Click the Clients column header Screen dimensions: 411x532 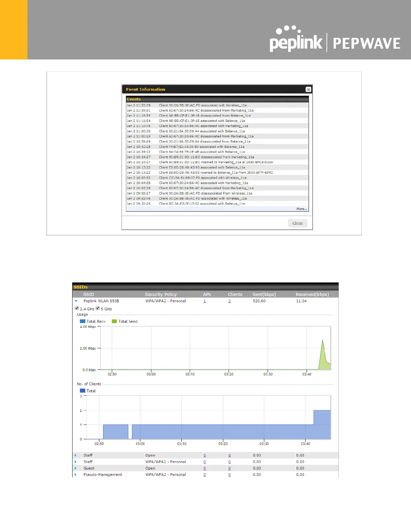point(235,294)
